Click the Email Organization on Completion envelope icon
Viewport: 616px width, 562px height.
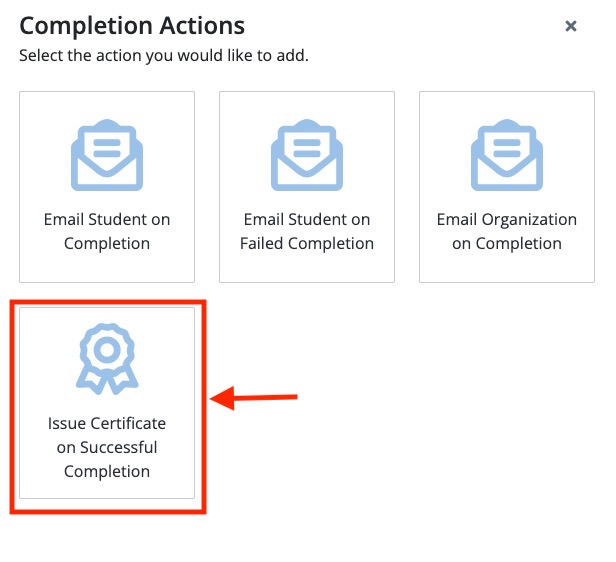[507, 158]
